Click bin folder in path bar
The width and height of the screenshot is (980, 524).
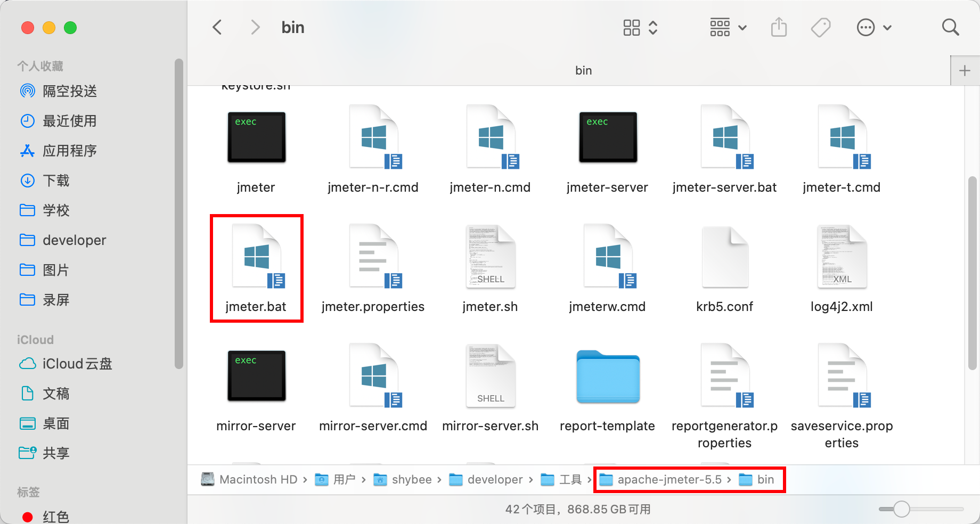click(x=756, y=479)
